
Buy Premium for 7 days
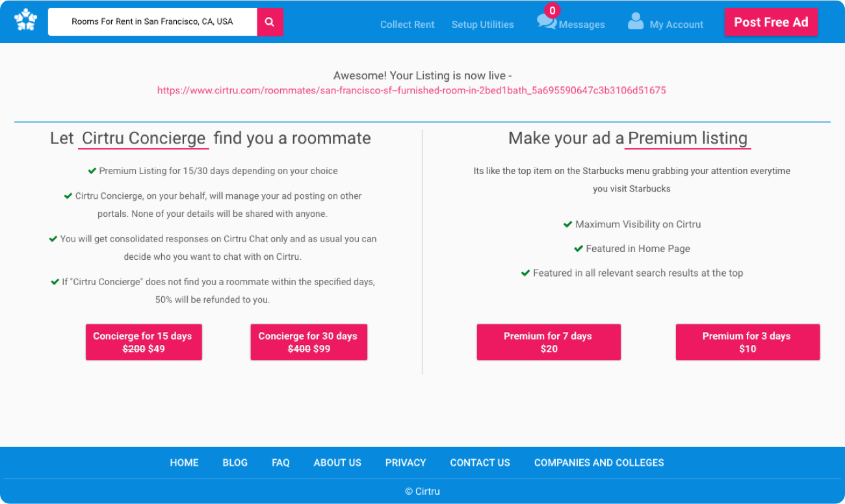(x=549, y=342)
